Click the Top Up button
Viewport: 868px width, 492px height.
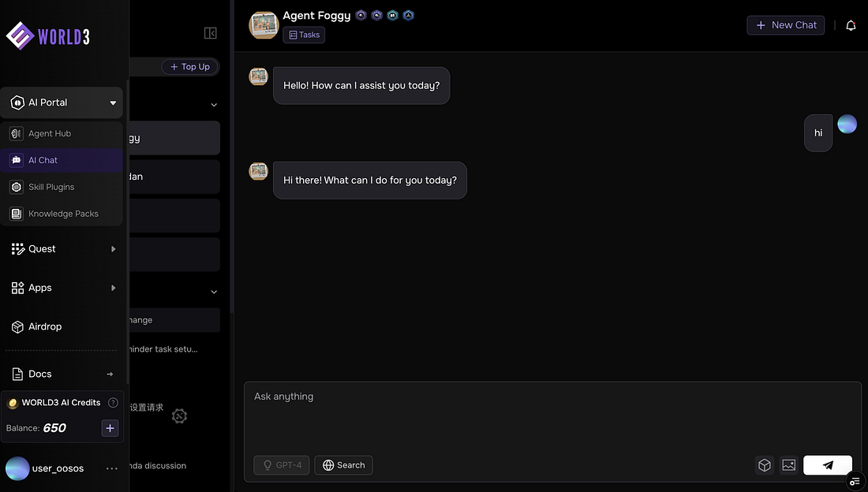point(190,67)
